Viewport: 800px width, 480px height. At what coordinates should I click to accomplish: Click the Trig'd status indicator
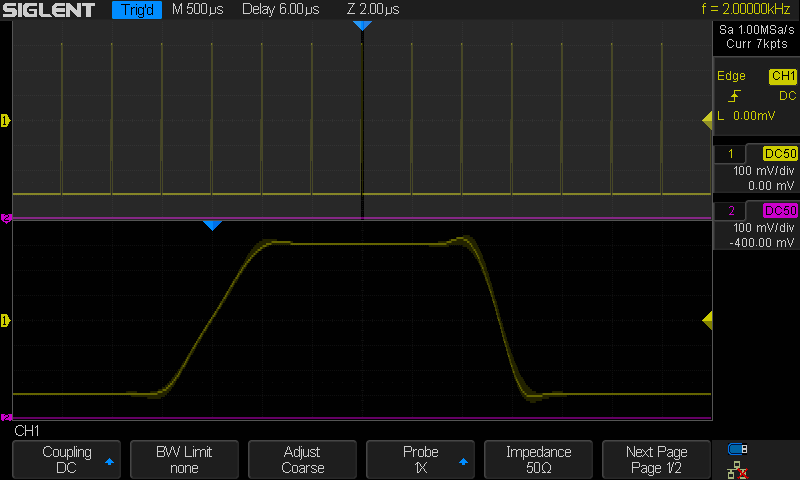[137, 10]
